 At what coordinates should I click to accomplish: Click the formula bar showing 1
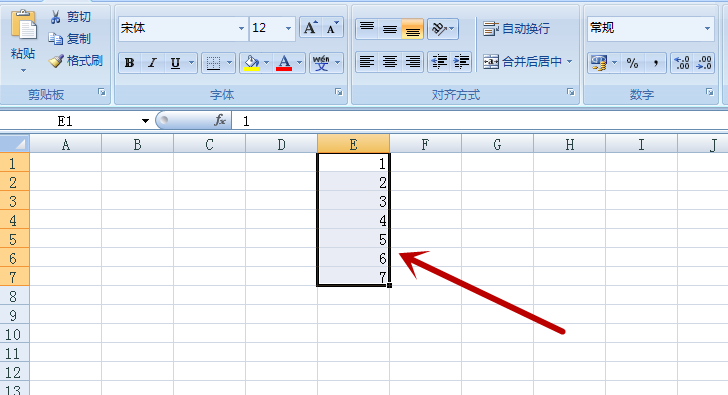click(481, 121)
